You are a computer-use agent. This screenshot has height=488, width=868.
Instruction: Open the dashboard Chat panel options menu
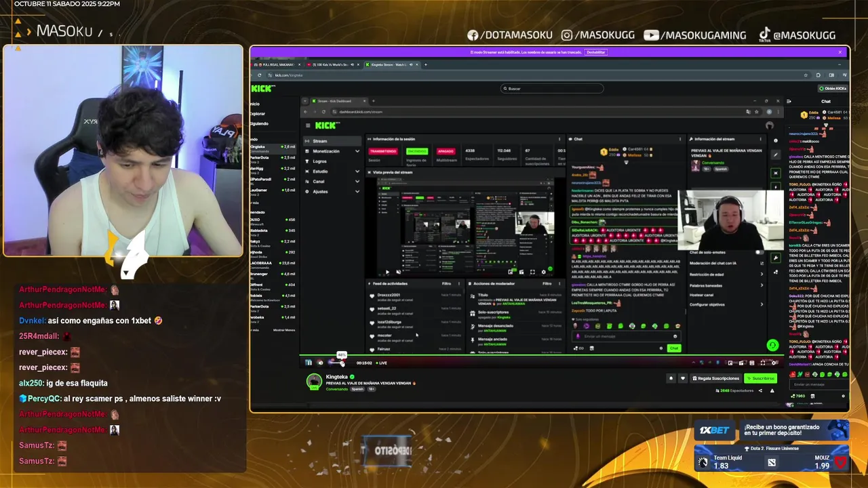click(x=680, y=139)
